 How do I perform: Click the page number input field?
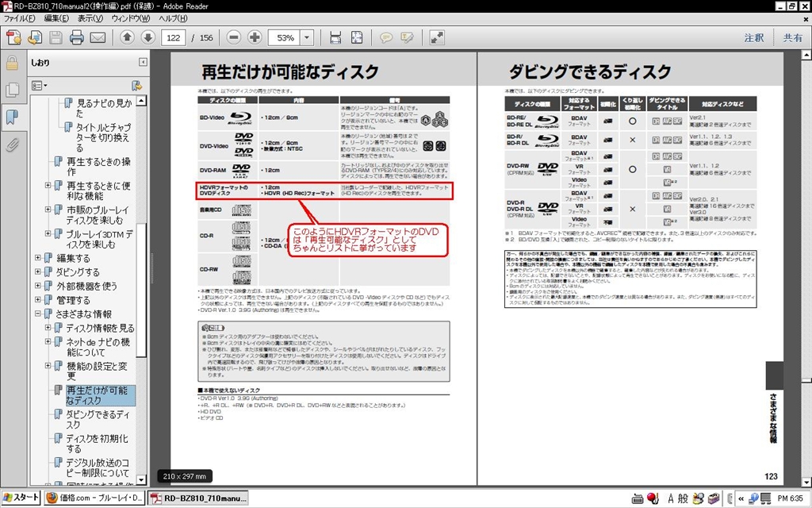[175, 37]
